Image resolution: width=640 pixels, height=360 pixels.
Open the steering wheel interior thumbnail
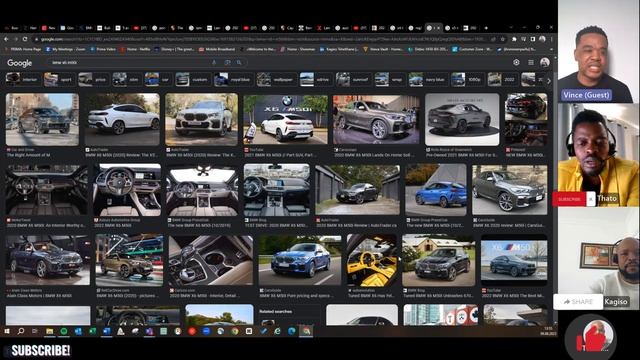127,190
